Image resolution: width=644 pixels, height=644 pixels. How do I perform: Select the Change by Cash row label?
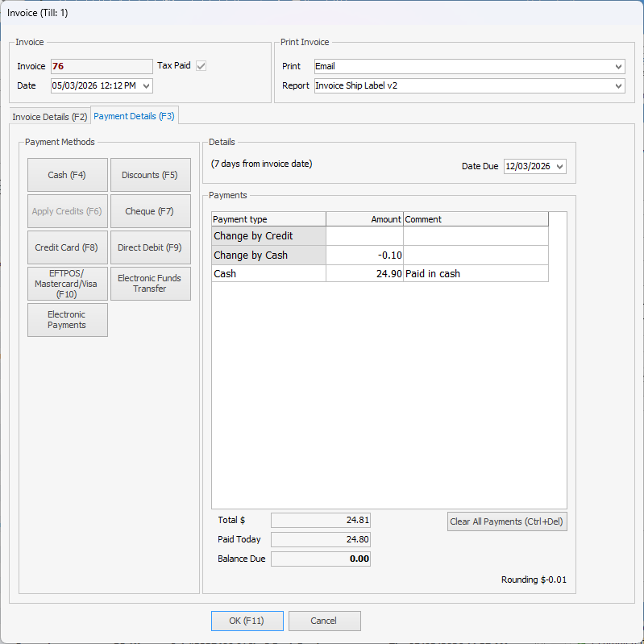pyautogui.click(x=269, y=255)
